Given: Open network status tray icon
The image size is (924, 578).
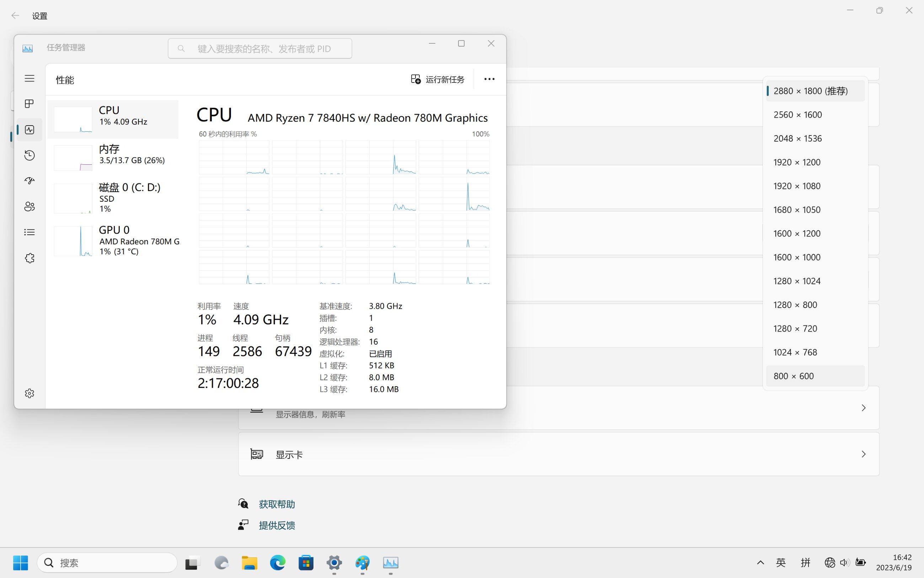Looking at the screenshot, I should [x=829, y=562].
